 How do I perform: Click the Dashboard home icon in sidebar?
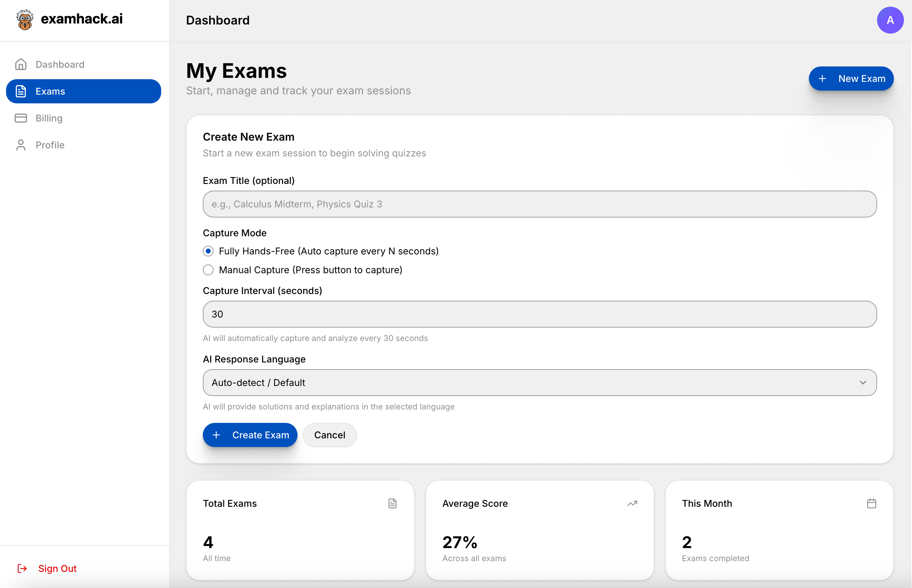21,64
